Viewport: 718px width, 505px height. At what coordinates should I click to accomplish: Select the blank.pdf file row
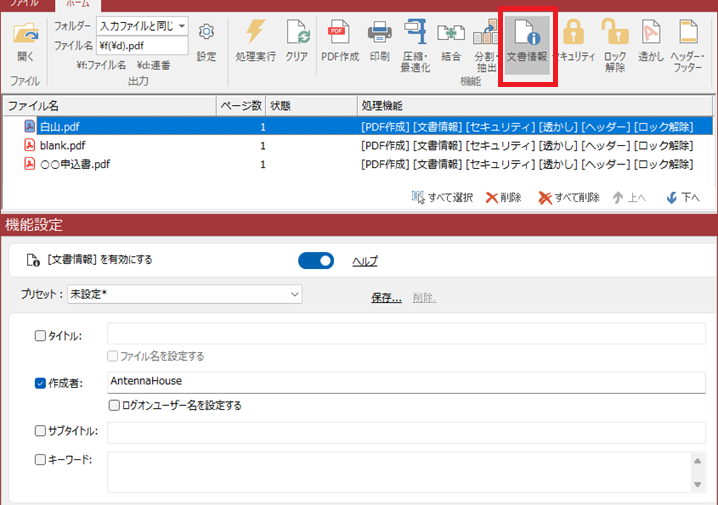[359, 145]
